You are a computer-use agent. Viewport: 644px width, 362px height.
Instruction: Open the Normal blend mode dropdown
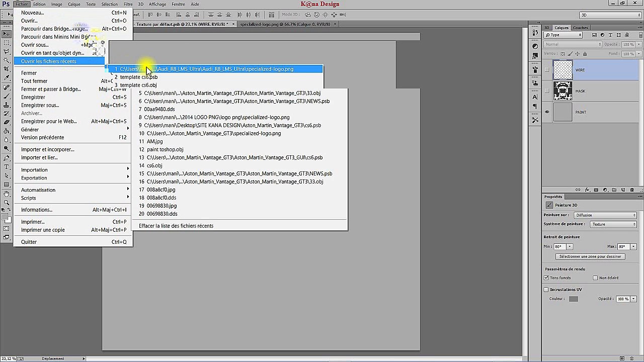[x=573, y=44]
